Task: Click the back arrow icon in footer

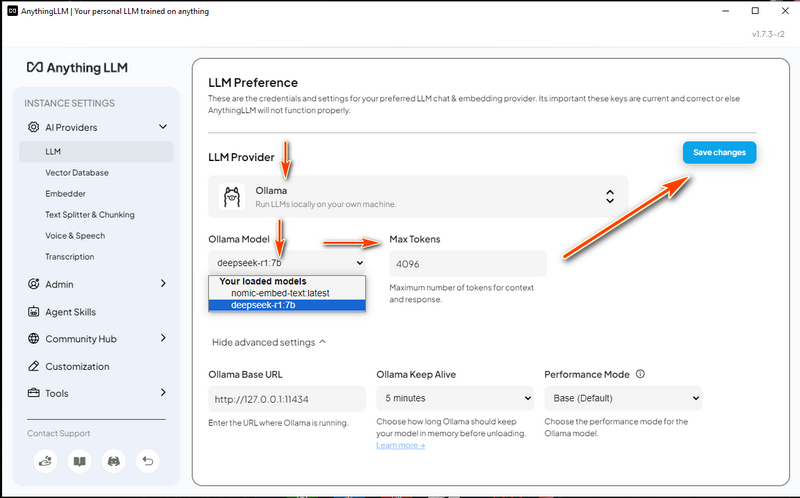Action: (x=148, y=461)
